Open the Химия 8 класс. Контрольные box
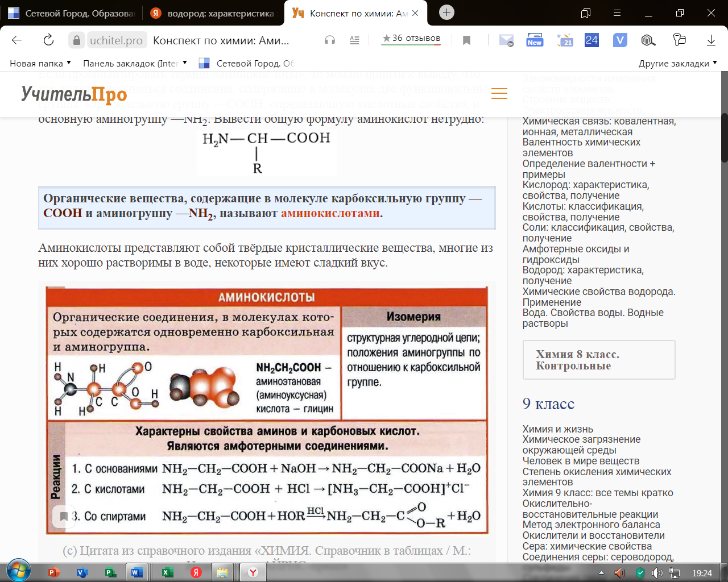The image size is (728, 582). [599, 360]
